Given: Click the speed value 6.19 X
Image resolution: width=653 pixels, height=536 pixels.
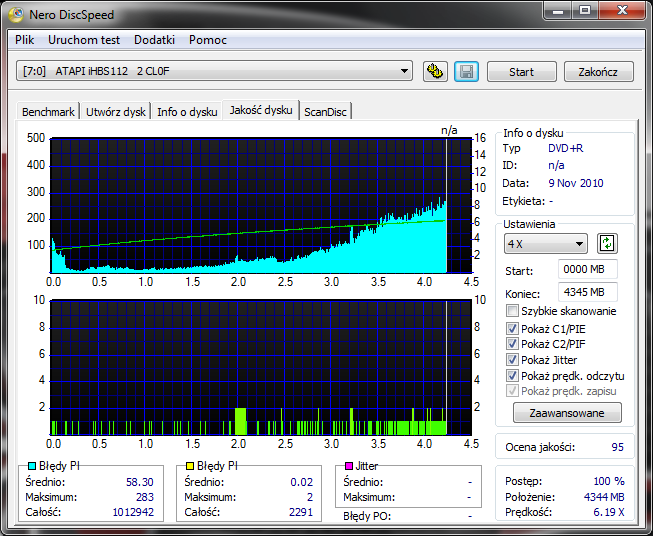Looking at the screenshot, I should click(x=609, y=512).
